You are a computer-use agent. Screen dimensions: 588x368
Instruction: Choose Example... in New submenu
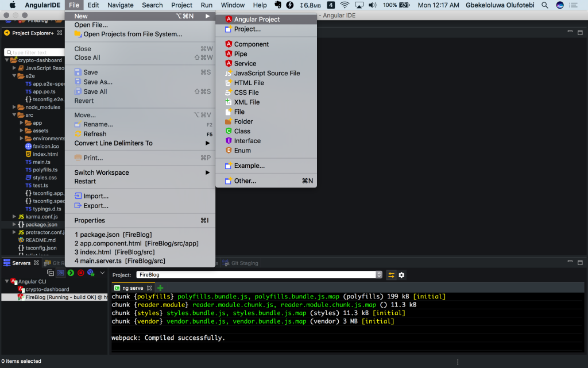point(266,166)
